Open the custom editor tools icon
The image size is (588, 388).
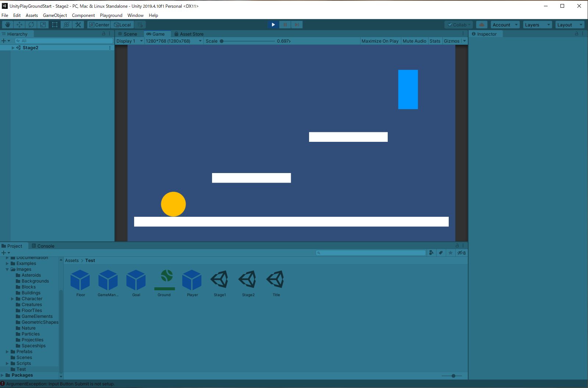point(78,25)
